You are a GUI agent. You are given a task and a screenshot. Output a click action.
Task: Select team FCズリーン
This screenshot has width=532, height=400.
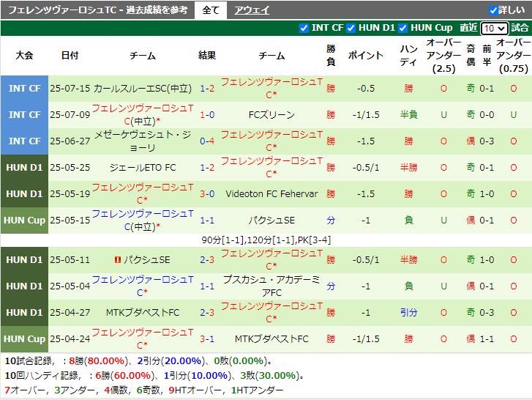pos(271,115)
